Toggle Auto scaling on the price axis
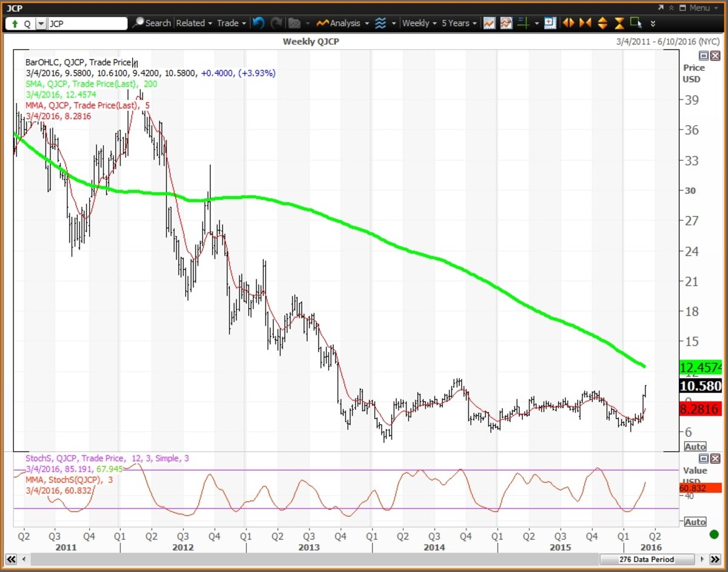This screenshot has width=728, height=572. pos(695,446)
